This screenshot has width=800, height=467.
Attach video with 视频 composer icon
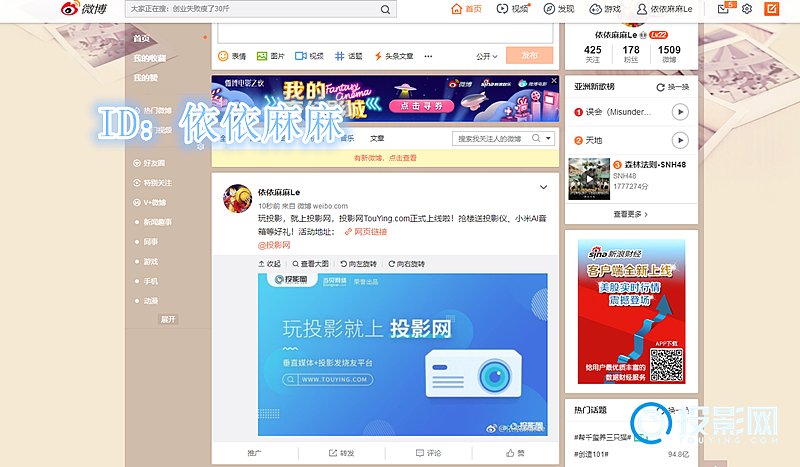tap(309, 56)
